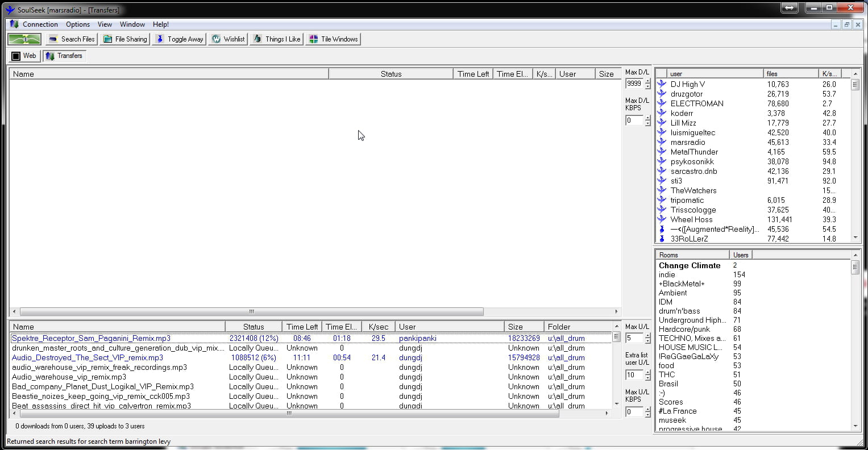Open the Help! menu
Viewport: 868px width, 450px height.
(161, 24)
